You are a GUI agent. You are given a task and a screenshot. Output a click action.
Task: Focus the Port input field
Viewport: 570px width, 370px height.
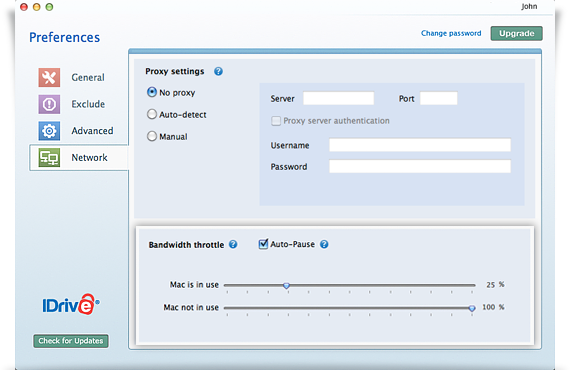click(439, 98)
